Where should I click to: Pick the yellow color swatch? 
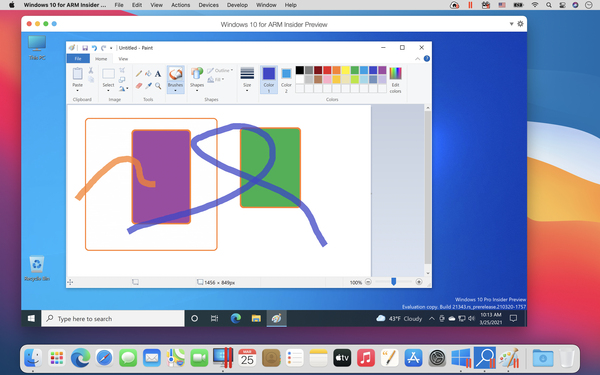[346, 70]
